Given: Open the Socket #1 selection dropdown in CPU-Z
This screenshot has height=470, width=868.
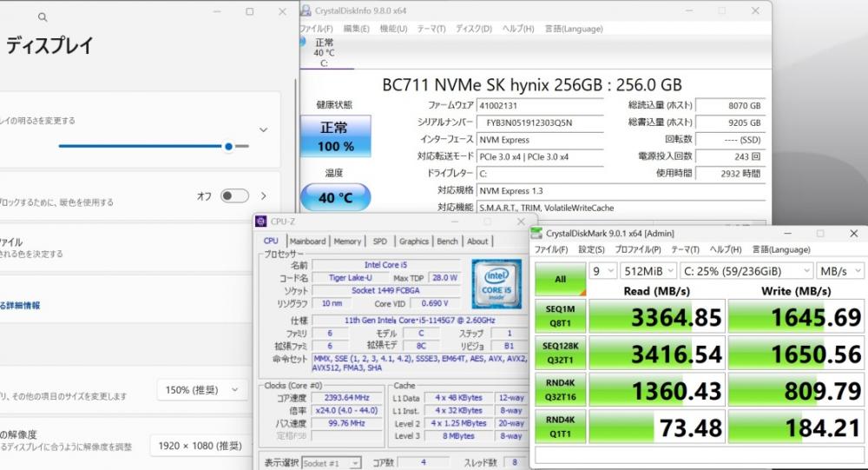Looking at the screenshot, I should [332, 463].
